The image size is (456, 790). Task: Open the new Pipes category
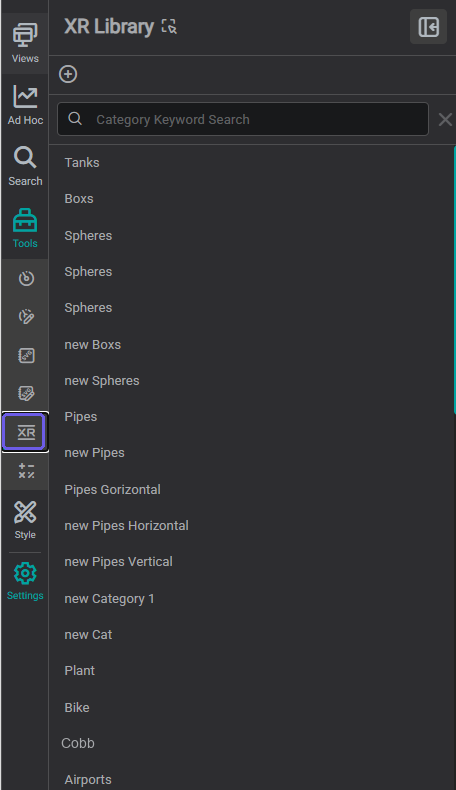pyautogui.click(x=94, y=452)
